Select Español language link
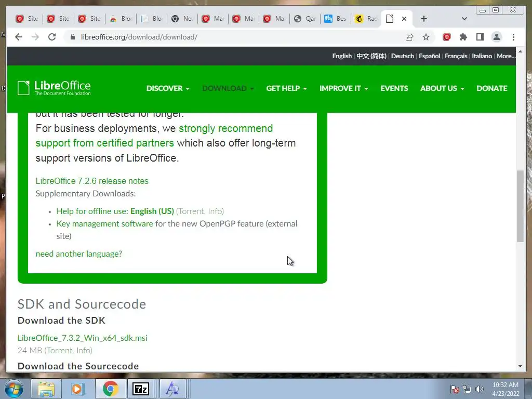This screenshot has width=532, height=399. (x=429, y=56)
